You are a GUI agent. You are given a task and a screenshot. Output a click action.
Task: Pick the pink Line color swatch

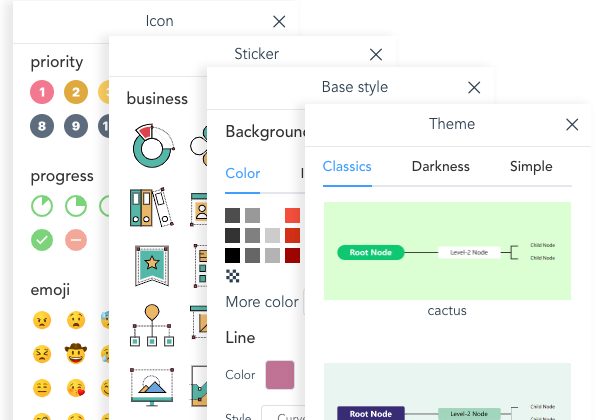tap(280, 375)
